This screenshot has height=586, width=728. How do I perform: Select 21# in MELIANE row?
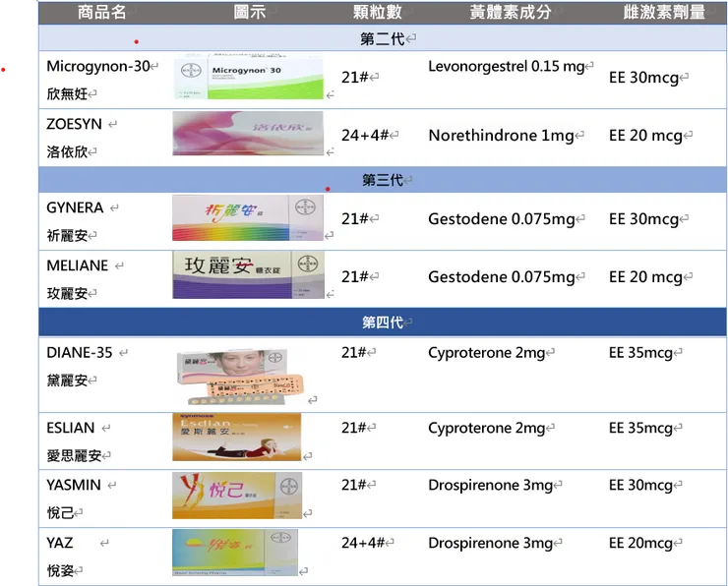point(355,276)
